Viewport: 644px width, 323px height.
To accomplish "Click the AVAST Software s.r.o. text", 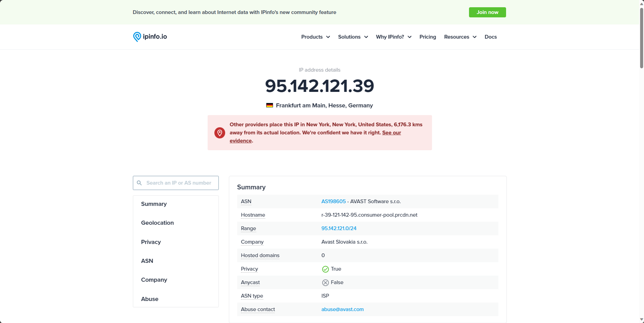I will coord(375,201).
